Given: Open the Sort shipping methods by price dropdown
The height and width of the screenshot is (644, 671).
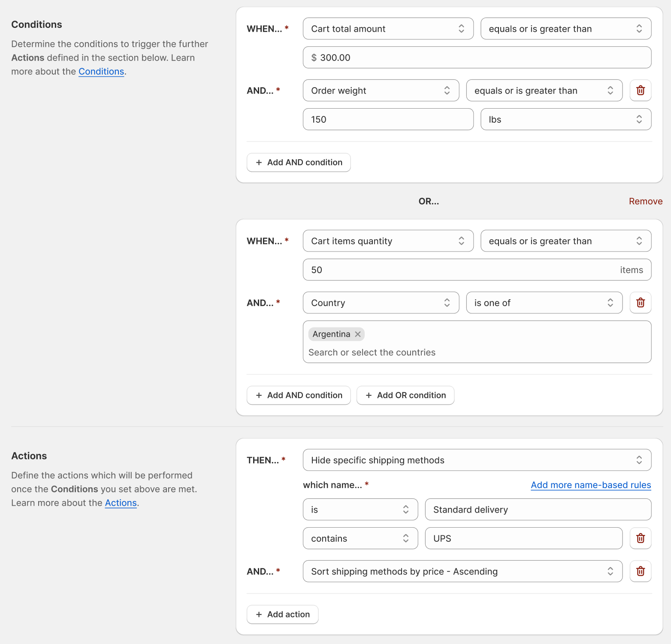Looking at the screenshot, I should click(462, 571).
